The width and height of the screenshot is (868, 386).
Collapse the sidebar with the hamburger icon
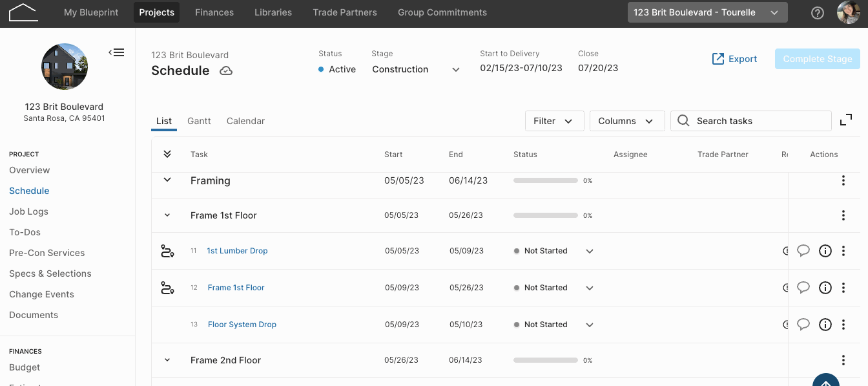(x=116, y=52)
